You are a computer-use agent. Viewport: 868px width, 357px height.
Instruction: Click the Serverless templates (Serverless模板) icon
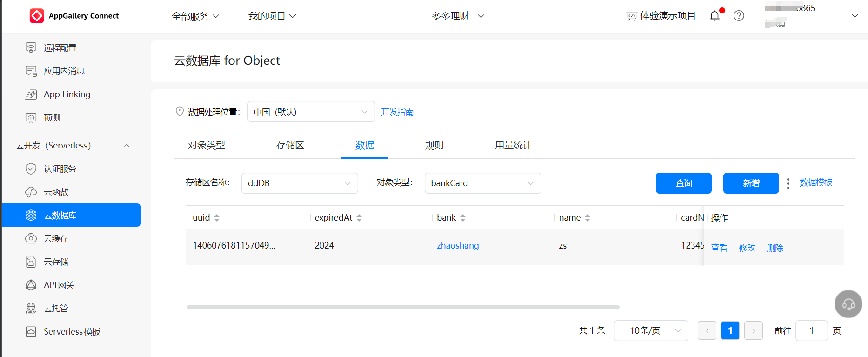(x=31, y=331)
